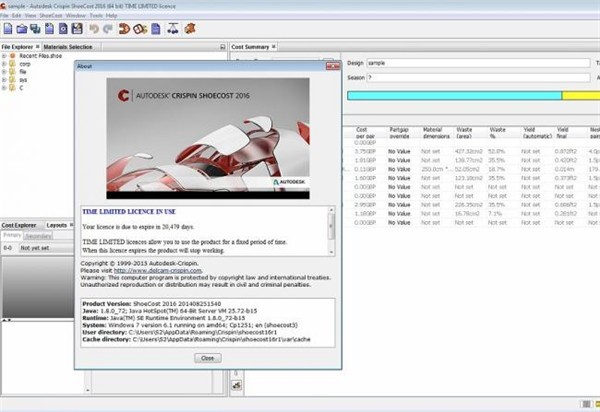This screenshot has height=412, width=600.
Task: Click the New document toolbar icon
Action: [8, 29]
